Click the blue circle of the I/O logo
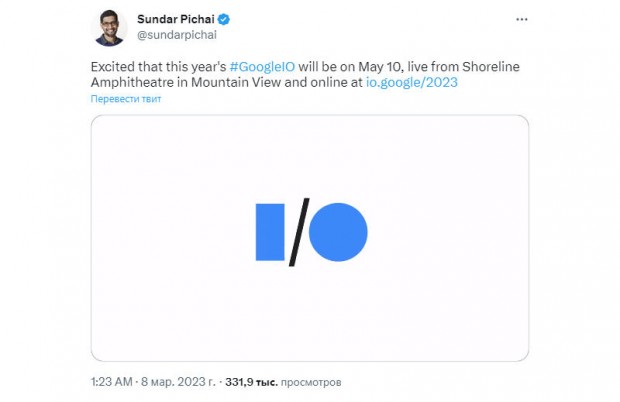The image size is (620, 402). [x=338, y=232]
